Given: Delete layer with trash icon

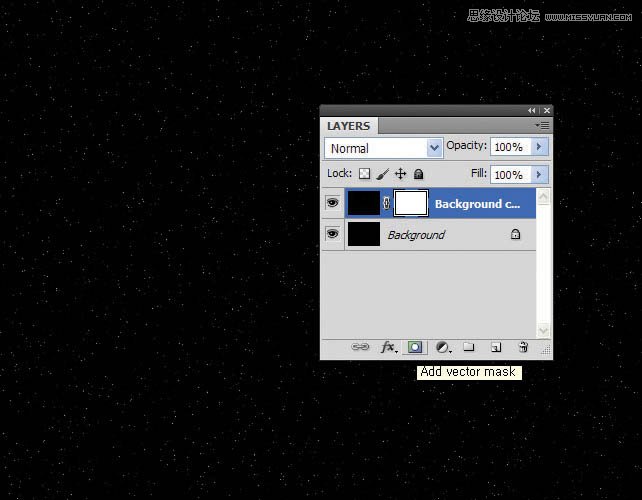Looking at the screenshot, I should (x=523, y=347).
